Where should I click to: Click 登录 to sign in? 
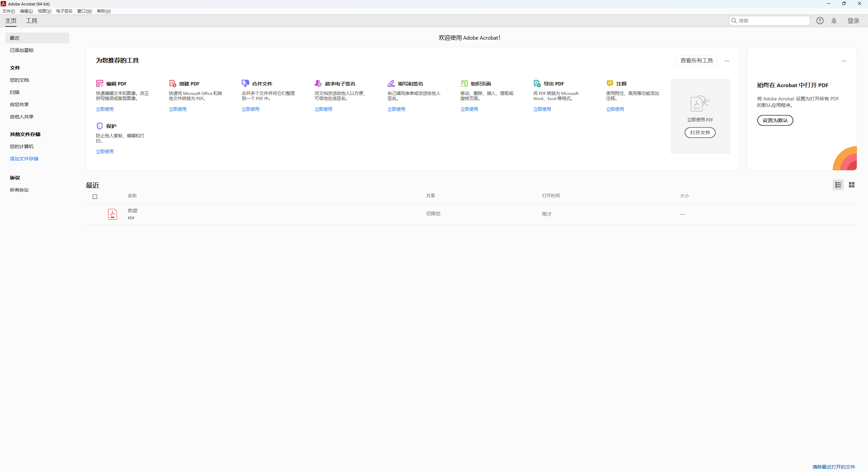click(x=853, y=21)
